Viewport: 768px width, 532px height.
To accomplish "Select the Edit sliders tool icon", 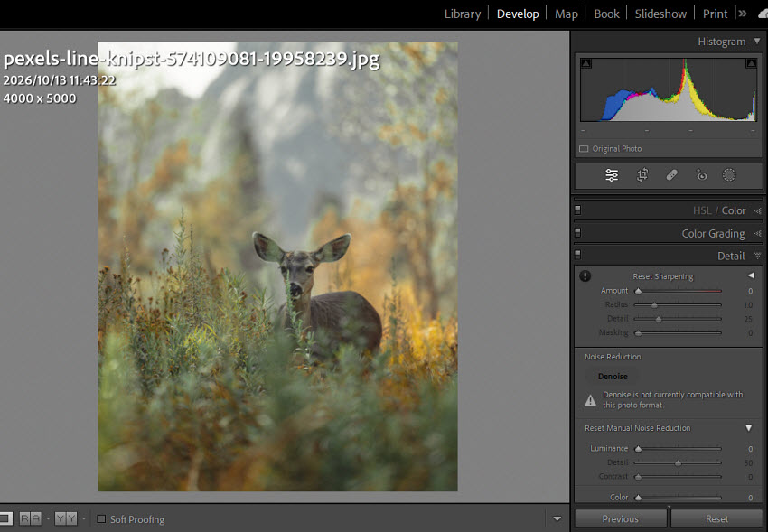I will point(612,175).
